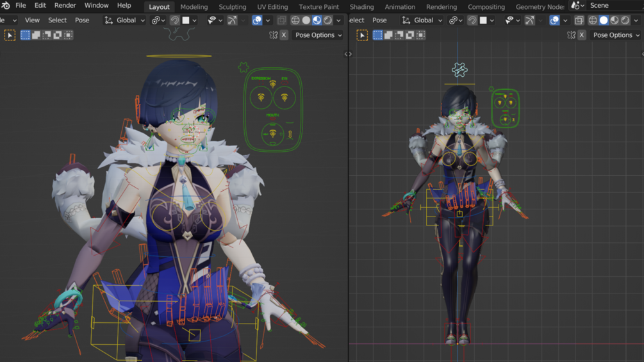This screenshot has height=362, width=644.
Task: Switch to the Shading workspace tab
Action: [x=361, y=6]
